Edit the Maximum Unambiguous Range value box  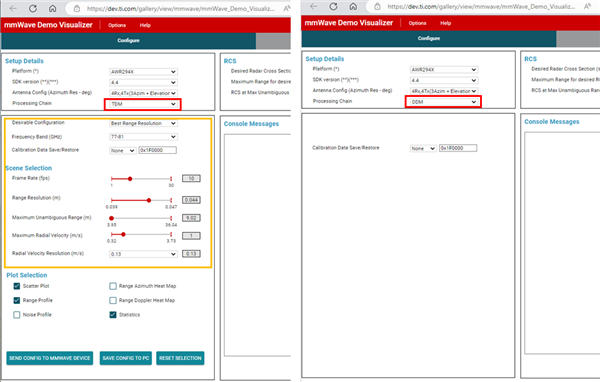click(x=191, y=218)
